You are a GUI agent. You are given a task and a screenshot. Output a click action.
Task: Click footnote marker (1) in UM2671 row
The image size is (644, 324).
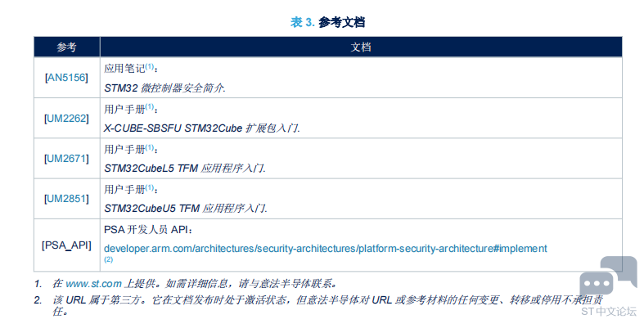150,147
